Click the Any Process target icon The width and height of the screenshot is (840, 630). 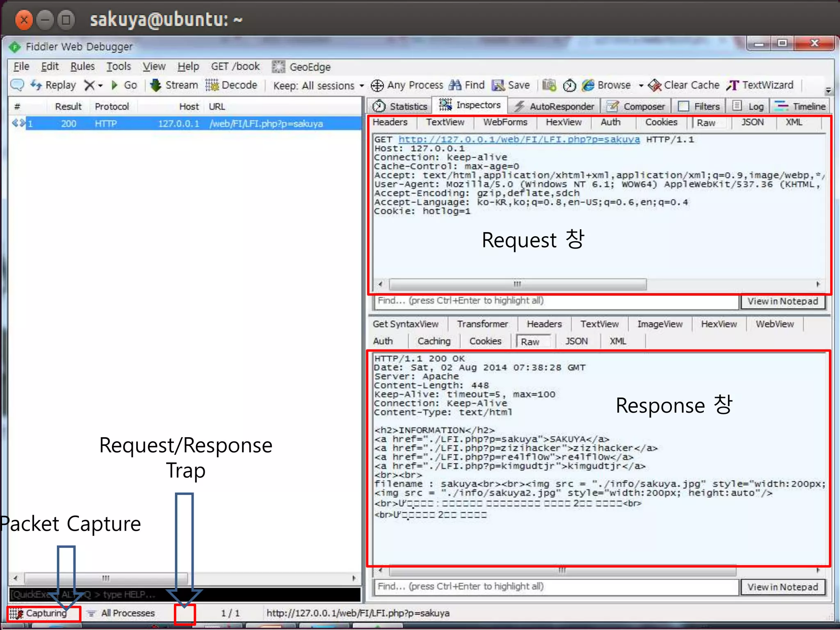point(377,85)
